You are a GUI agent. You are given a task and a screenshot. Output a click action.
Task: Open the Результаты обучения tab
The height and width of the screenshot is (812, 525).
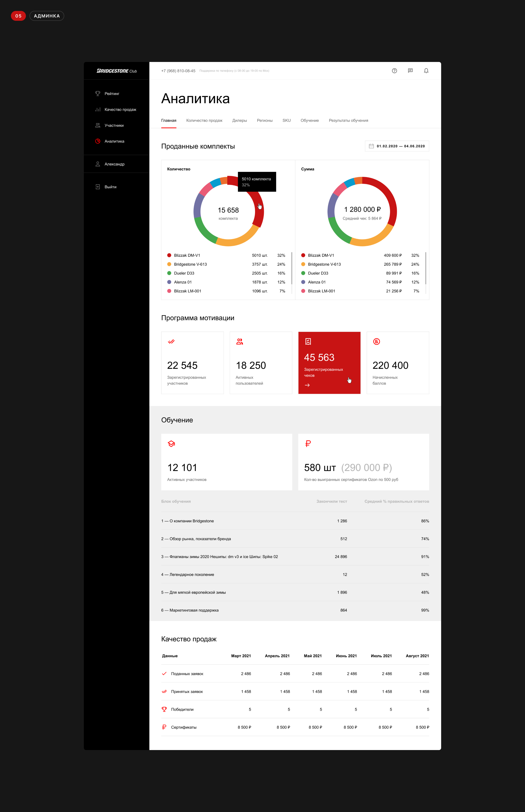point(348,121)
